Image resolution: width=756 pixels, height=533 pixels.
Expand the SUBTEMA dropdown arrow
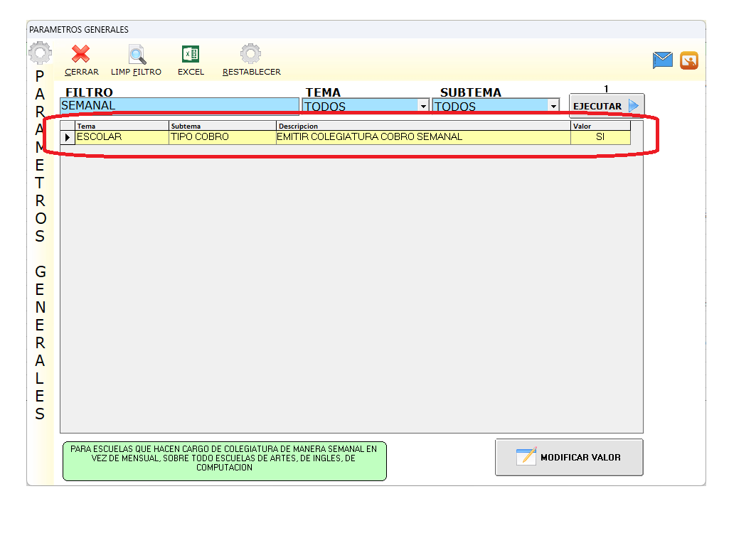coord(553,107)
